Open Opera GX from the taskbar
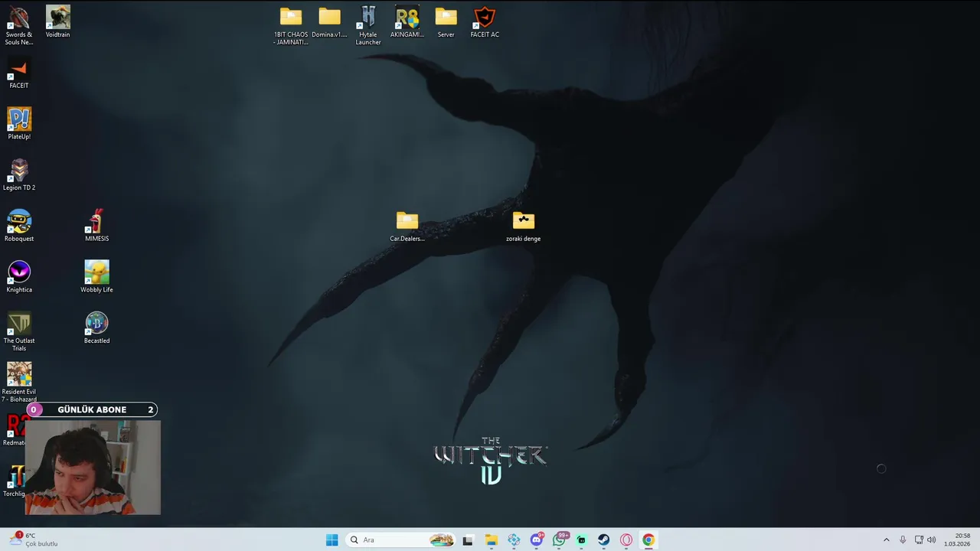This screenshot has width=980, height=551. [626, 540]
